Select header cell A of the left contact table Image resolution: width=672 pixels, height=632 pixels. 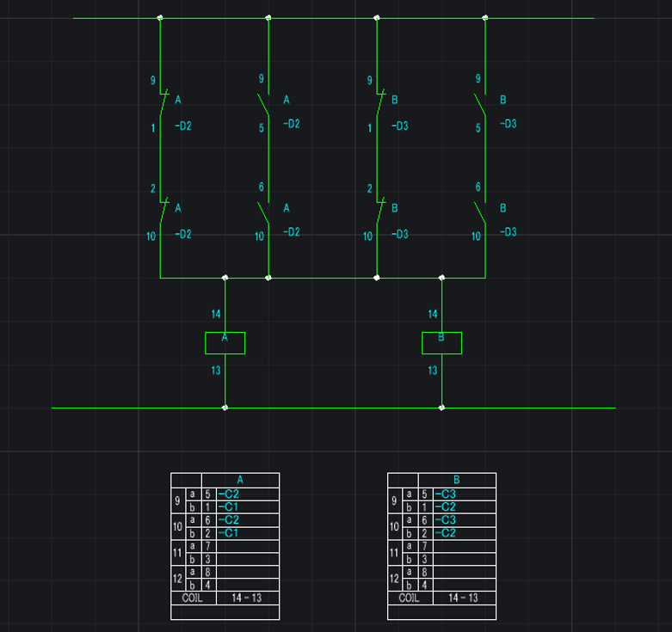tap(240, 480)
